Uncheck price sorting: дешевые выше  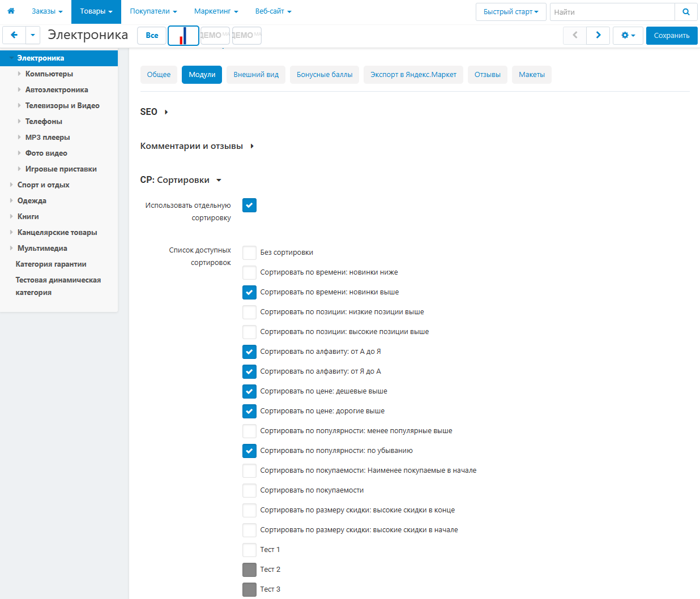(x=249, y=391)
